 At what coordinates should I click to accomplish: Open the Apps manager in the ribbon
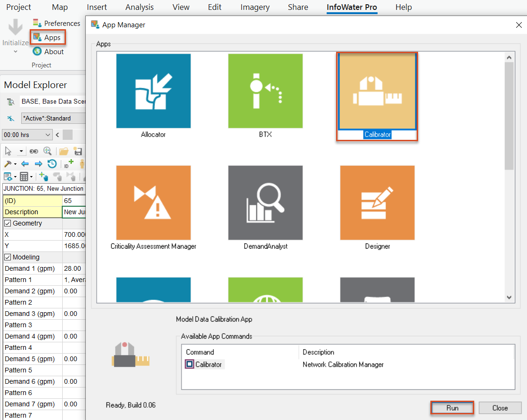48,37
